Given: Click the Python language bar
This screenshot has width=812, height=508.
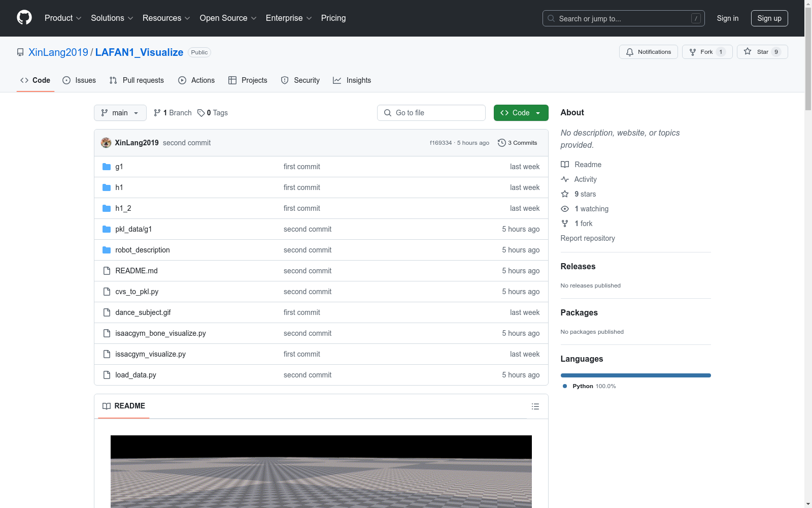Looking at the screenshot, I should (635, 375).
